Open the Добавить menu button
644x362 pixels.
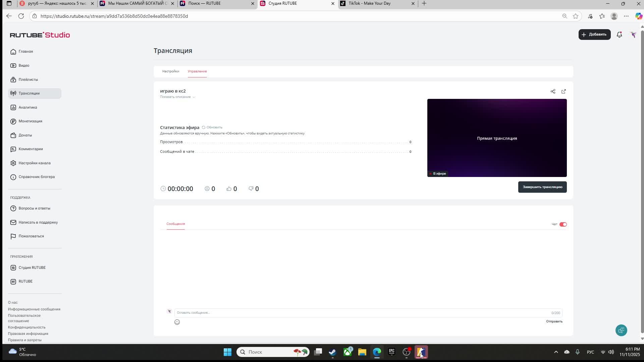click(x=594, y=35)
